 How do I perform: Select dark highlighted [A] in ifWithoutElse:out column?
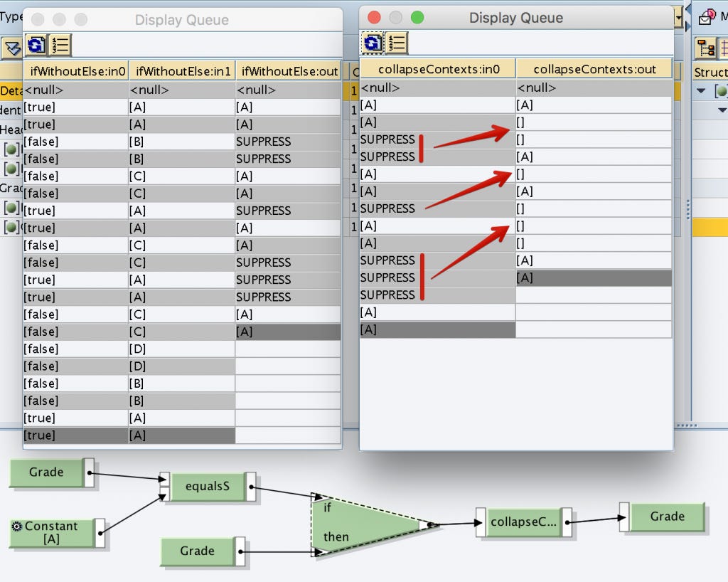pos(289,332)
